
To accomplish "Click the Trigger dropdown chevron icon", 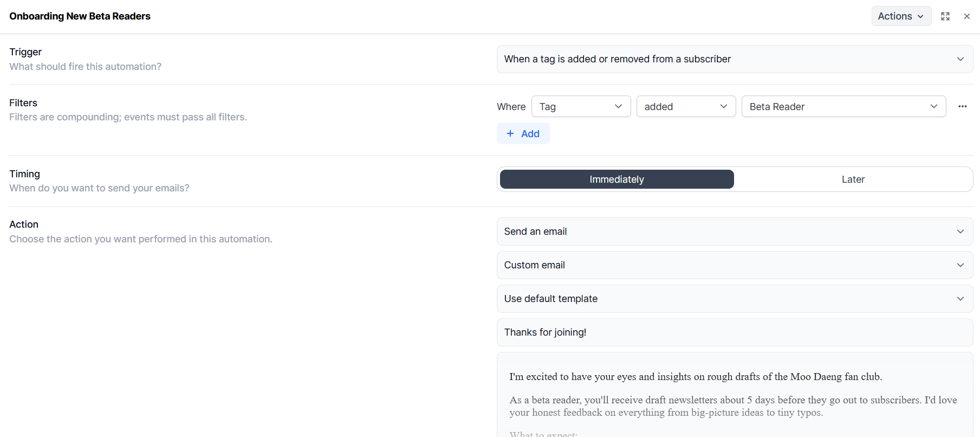I will (960, 59).
